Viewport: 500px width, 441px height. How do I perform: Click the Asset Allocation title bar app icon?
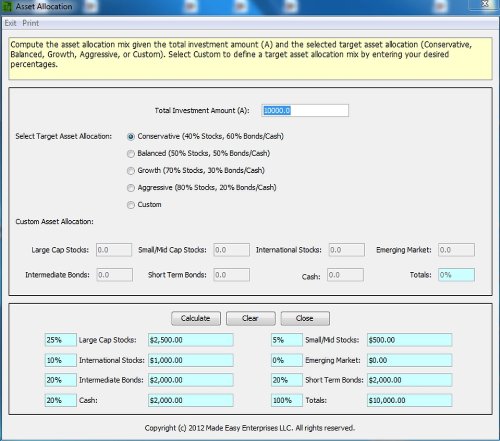click(7, 7)
